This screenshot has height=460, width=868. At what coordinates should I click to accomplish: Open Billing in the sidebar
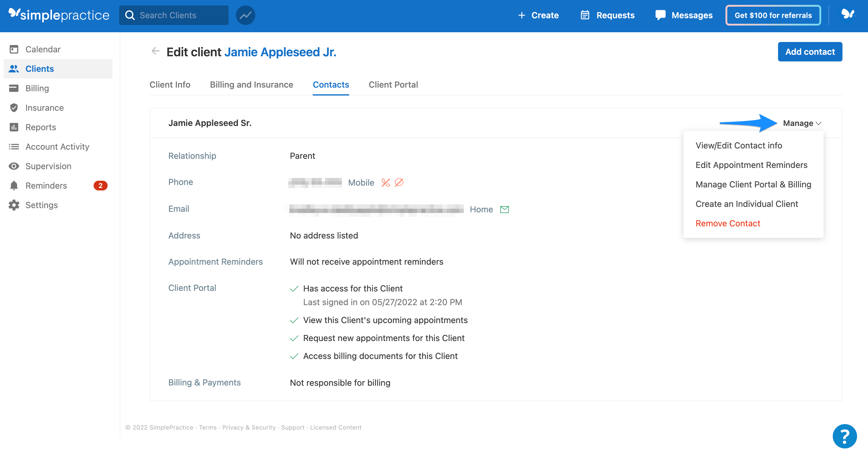click(58, 88)
